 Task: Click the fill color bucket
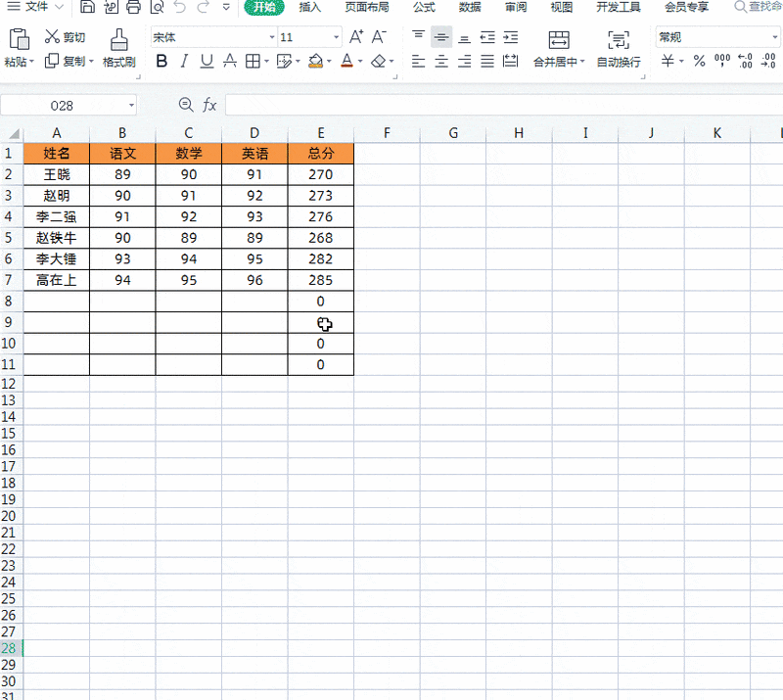[x=315, y=61]
